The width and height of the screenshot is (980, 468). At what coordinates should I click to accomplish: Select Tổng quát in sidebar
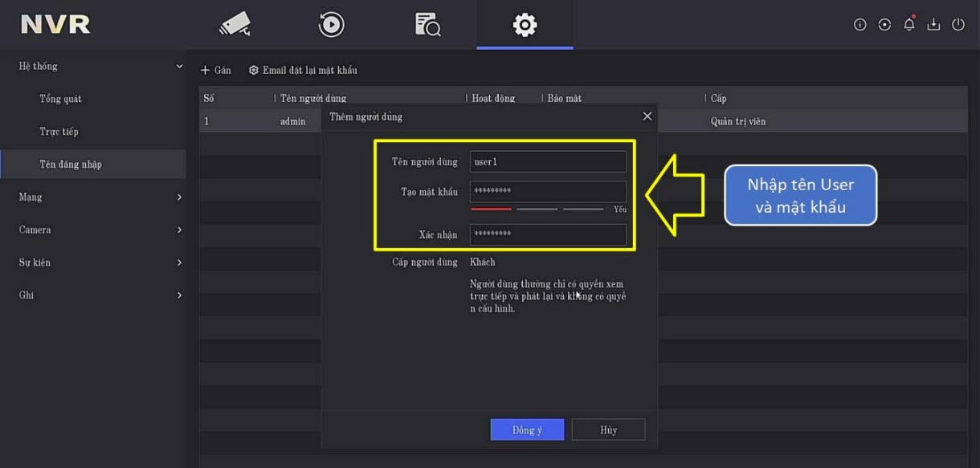61,99
